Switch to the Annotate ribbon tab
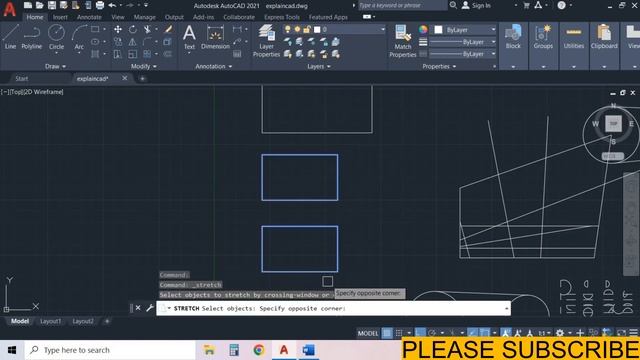Viewport: 640px width, 360px height. coord(89,17)
